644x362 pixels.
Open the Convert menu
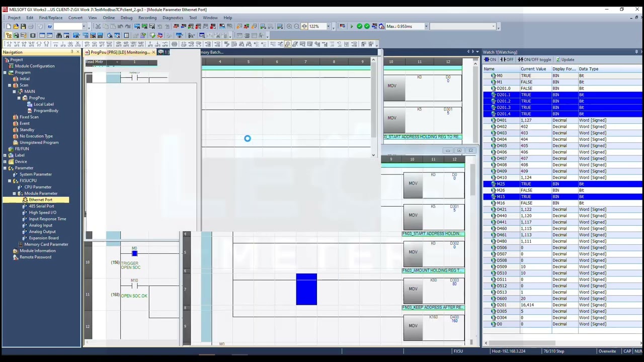[75, 18]
